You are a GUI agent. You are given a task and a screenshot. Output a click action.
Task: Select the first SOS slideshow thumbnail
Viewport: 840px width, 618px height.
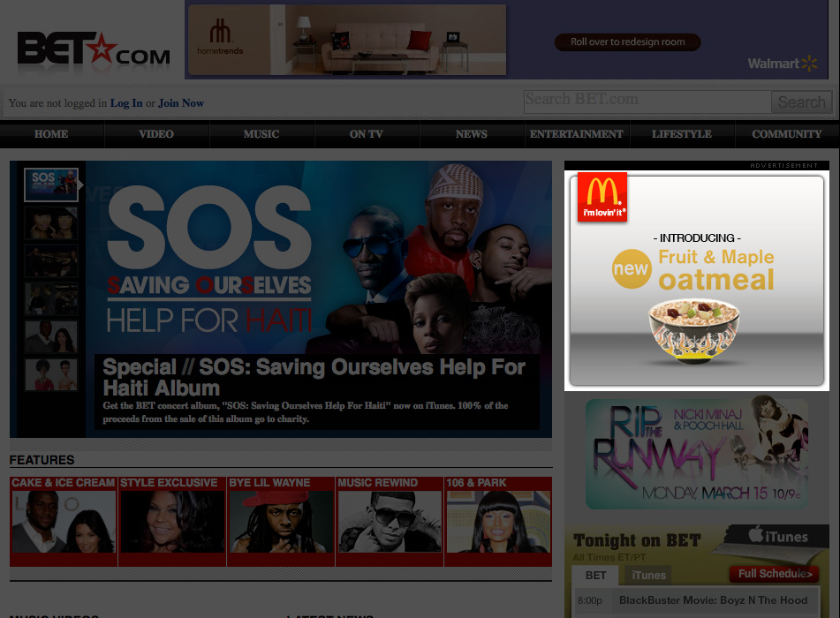coord(51,185)
